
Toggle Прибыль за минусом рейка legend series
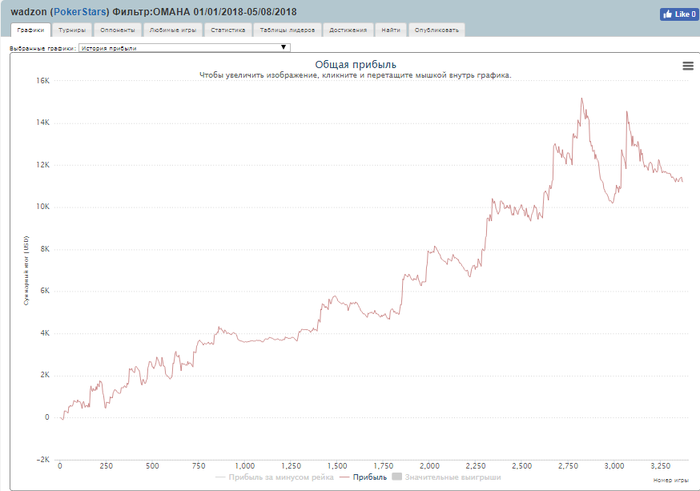275,477
